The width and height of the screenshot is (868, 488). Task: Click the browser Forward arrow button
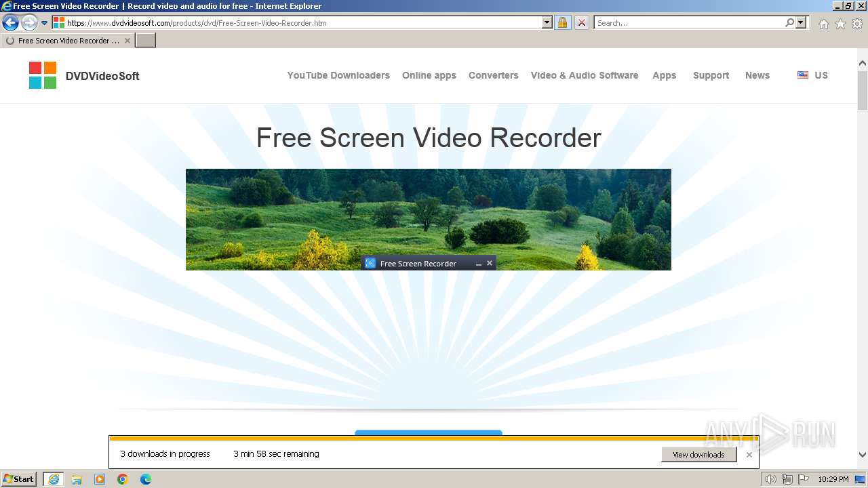(x=28, y=22)
